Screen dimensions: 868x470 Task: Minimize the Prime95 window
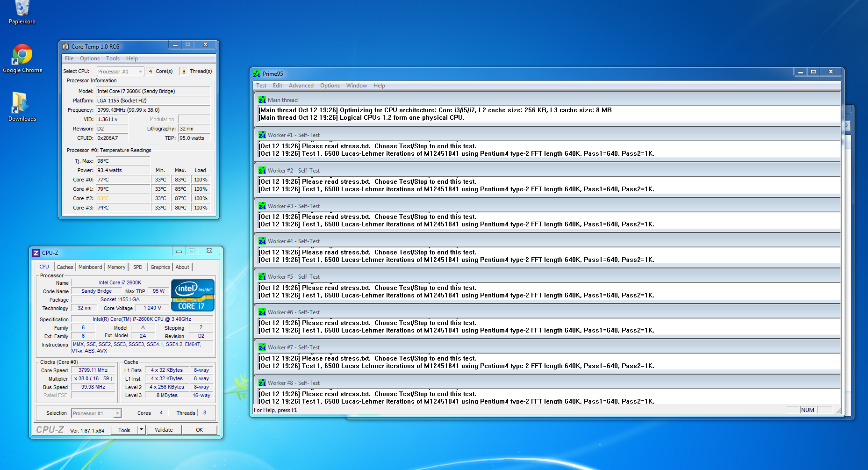click(x=801, y=72)
